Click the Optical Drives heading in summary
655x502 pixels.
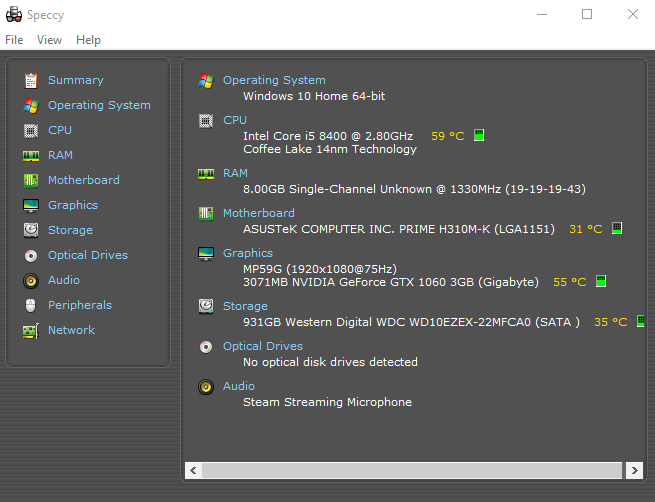263,346
